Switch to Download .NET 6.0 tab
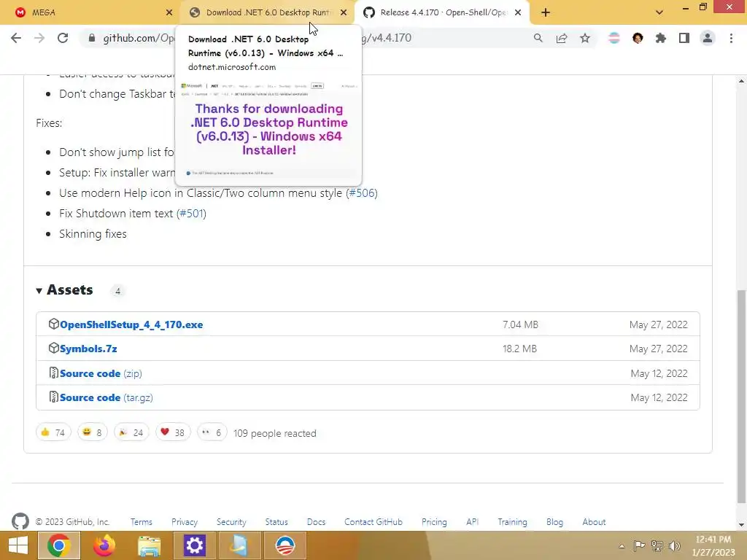Screen dimensions: 747x560 tap(268, 12)
